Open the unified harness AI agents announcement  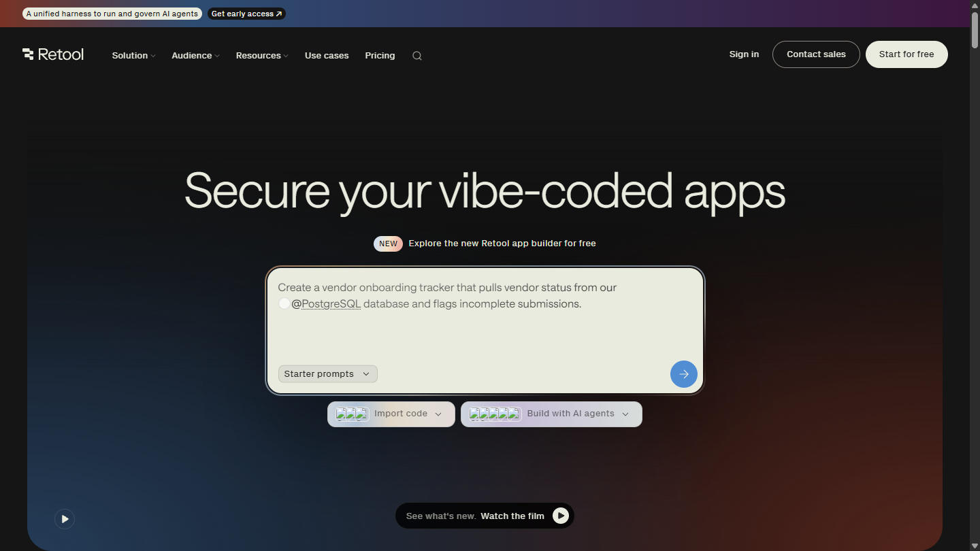tap(112, 14)
